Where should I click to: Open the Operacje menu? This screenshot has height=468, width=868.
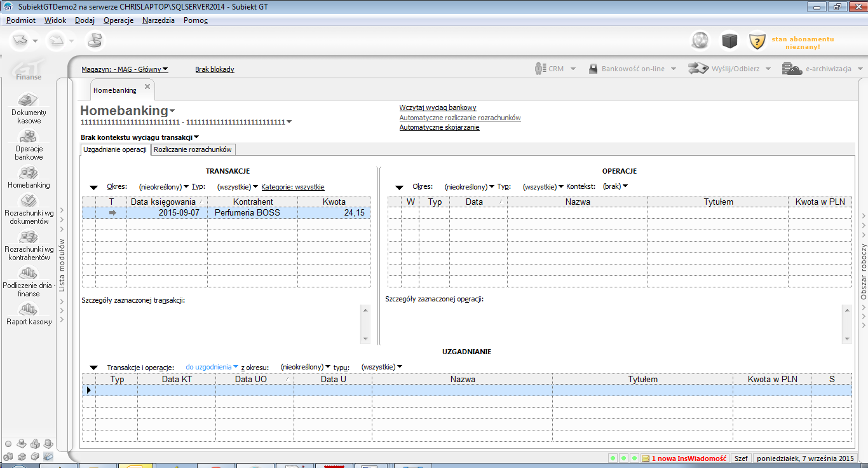(x=119, y=20)
